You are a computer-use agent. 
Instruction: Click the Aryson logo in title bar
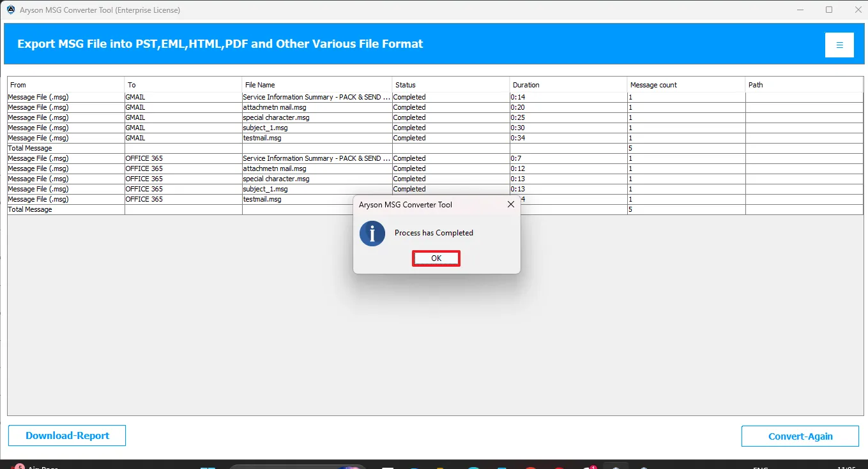(11, 10)
